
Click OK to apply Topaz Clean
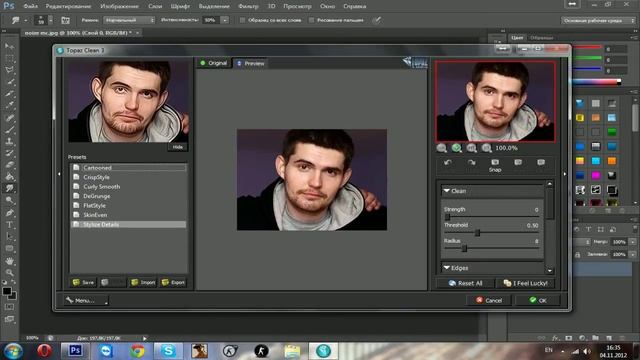tap(538, 300)
